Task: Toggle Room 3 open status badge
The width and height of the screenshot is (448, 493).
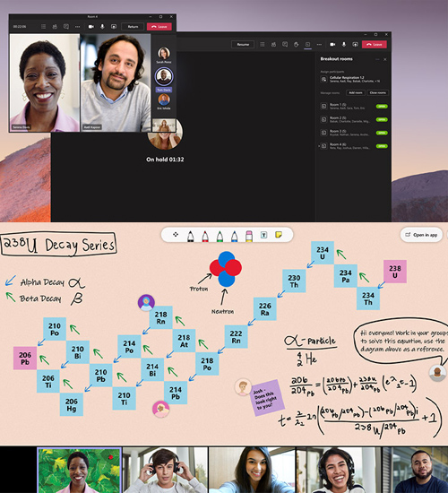Action: [382, 133]
